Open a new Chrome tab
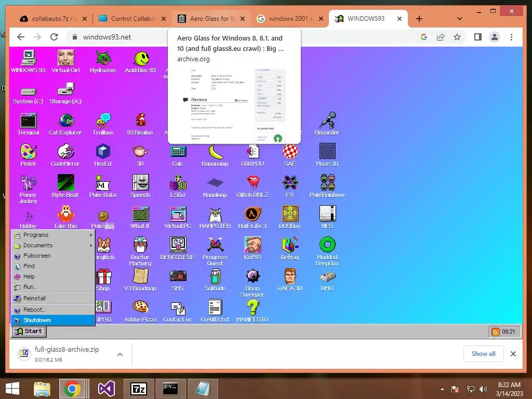Viewport: 532px width, 399px height. 419,19
